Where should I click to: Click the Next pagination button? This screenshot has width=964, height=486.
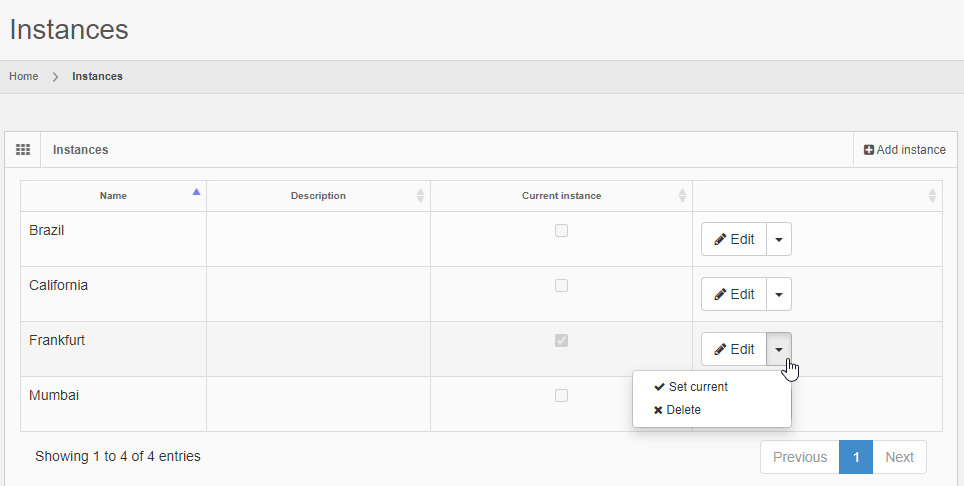pos(899,457)
